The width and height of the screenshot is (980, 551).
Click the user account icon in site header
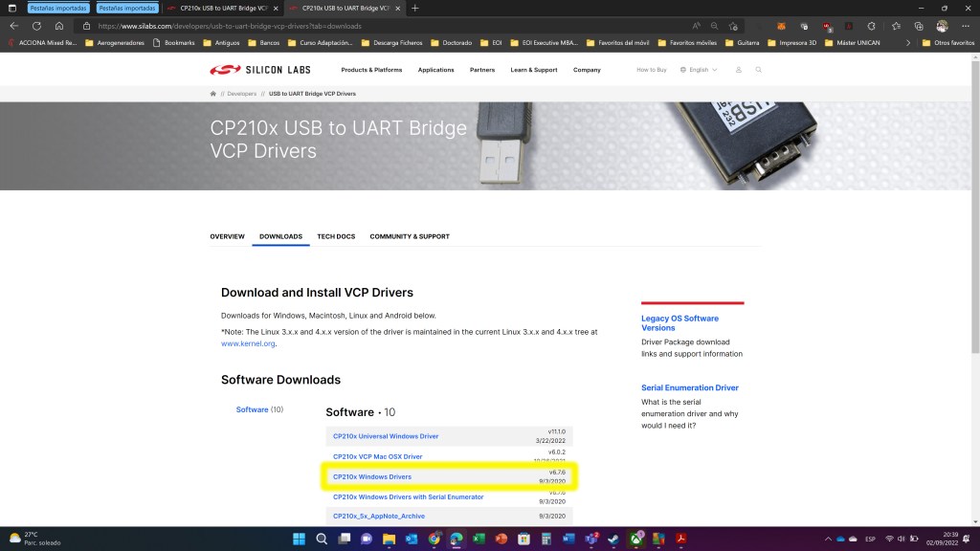(738, 70)
